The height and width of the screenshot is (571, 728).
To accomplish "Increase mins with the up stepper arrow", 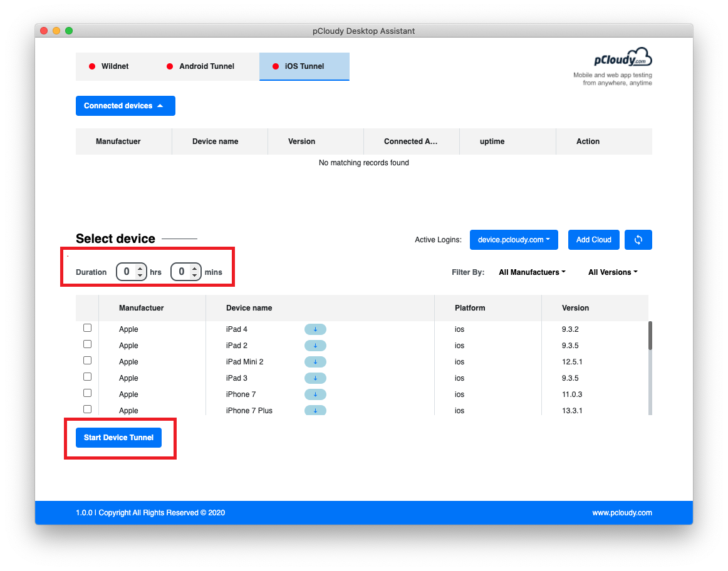I will point(195,268).
